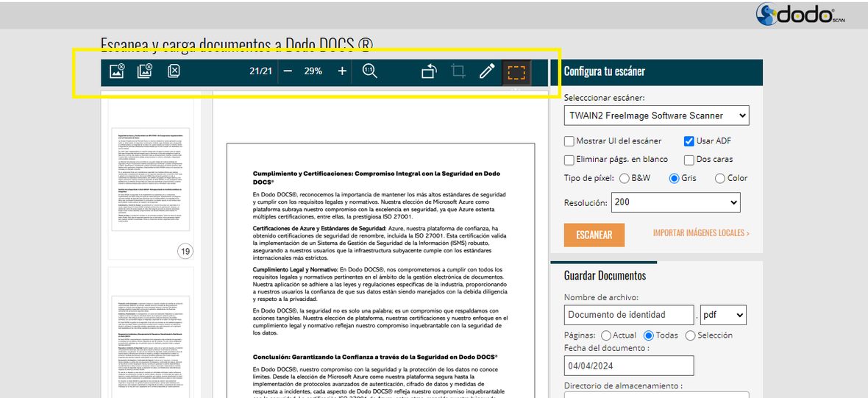Click the 29% zoom value

point(313,71)
